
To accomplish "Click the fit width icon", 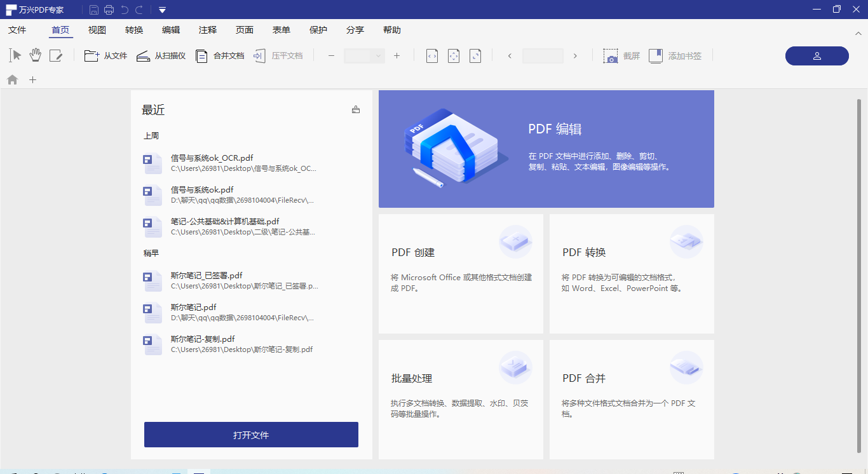I will coord(432,56).
